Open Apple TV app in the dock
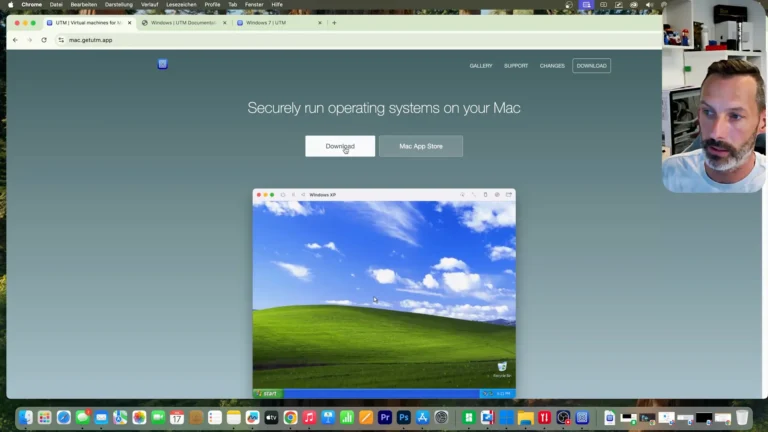Screen dimensions: 768x432 271,417
